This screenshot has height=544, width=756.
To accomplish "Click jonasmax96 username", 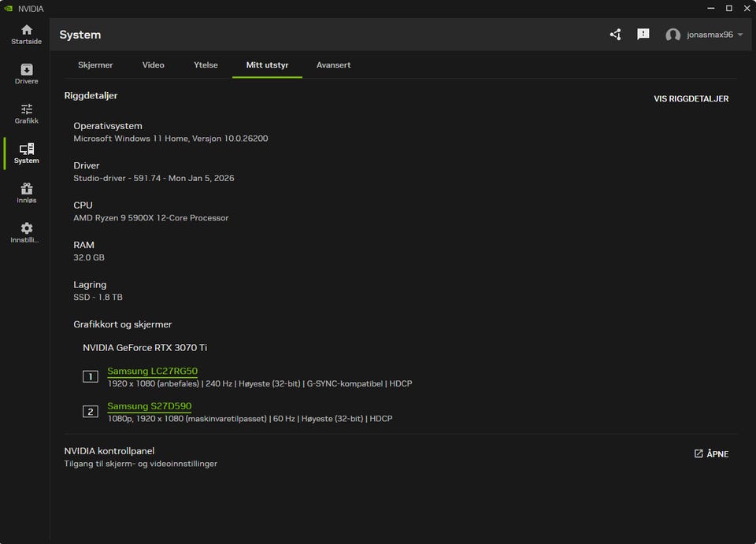I will [710, 35].
